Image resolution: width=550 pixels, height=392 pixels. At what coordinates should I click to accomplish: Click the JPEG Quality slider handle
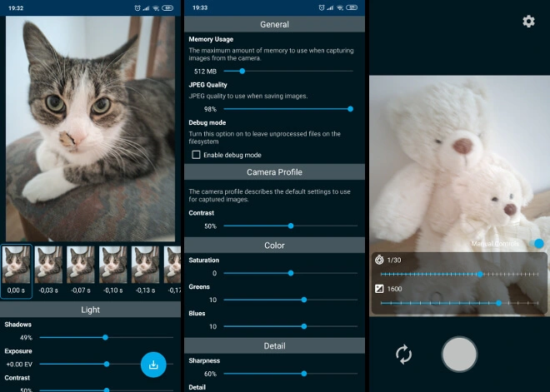click(350, 109)
